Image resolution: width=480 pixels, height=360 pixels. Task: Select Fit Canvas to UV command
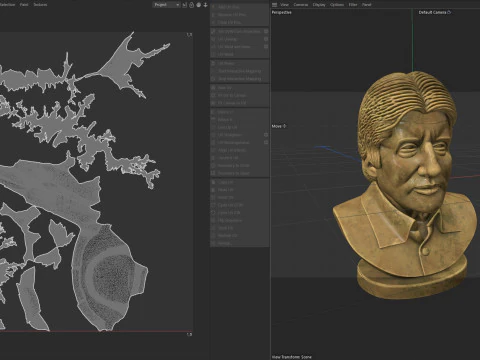(x=240, y=103)
